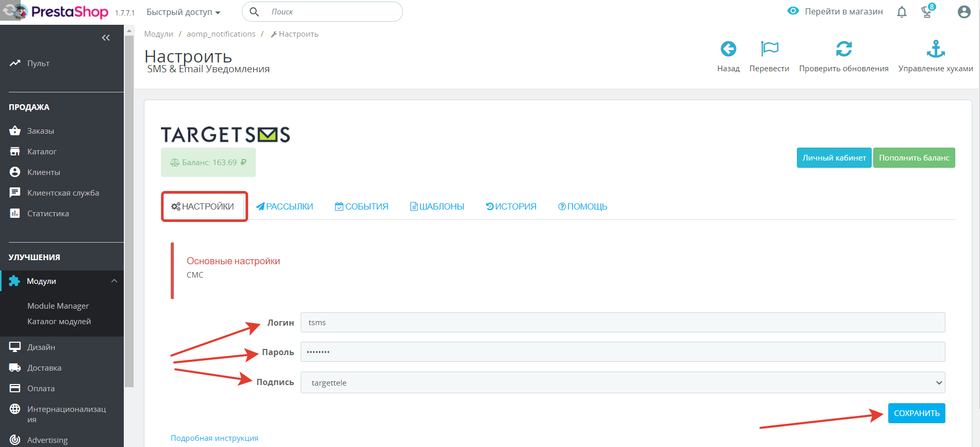Click the Оплата credit card icon

(15, 388)
